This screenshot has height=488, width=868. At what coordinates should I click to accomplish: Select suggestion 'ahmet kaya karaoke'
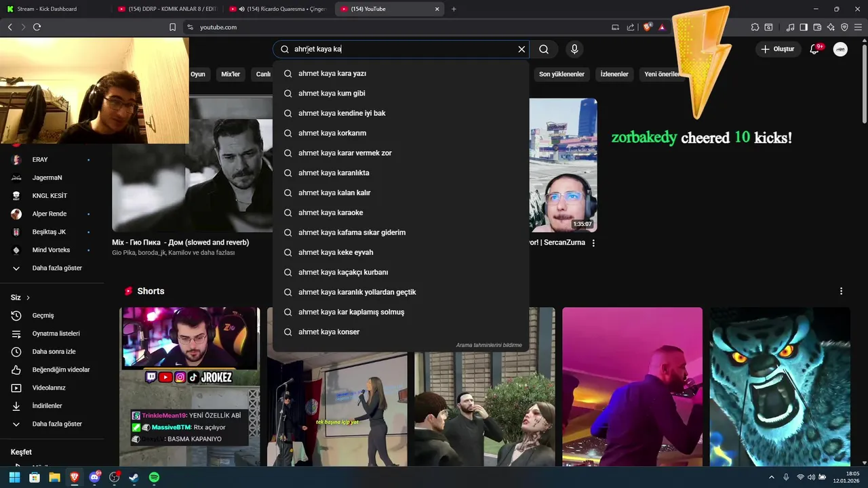(401, 212)
